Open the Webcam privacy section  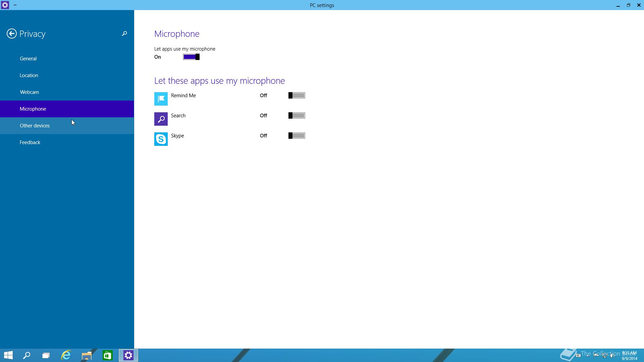pos(67,92)
